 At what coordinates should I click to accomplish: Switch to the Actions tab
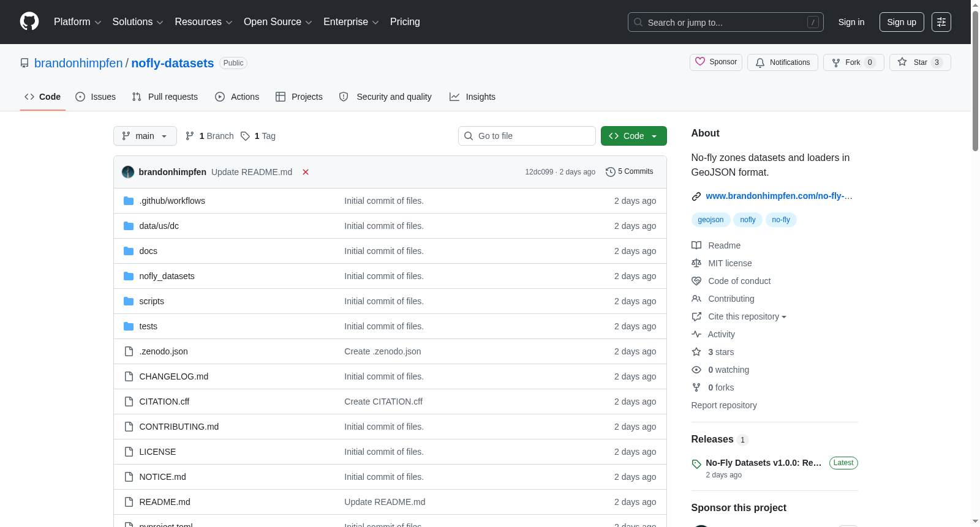[x=237, y=97]
